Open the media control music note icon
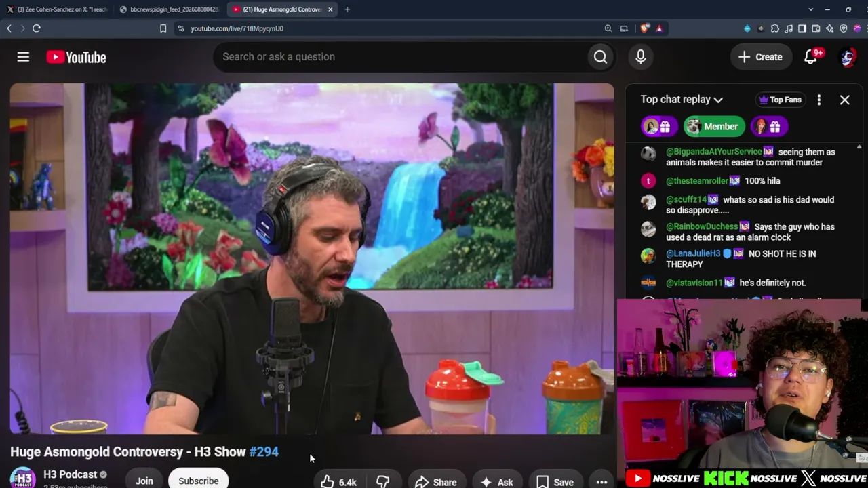868x488 pixels. coord(789,28)
